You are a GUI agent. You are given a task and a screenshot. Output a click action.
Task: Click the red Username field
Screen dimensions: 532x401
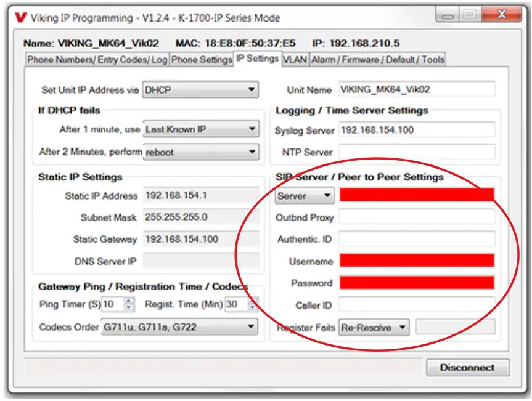pyautogui.click(x=417, y=261)
